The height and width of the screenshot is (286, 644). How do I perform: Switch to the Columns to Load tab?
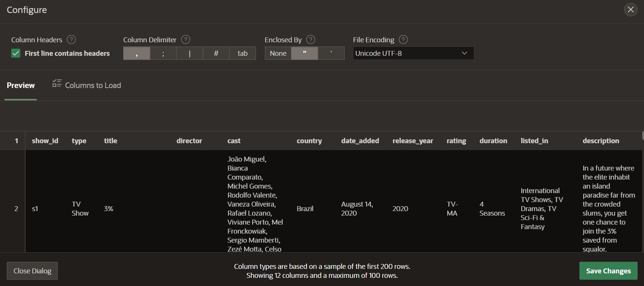tap(87, 85)
